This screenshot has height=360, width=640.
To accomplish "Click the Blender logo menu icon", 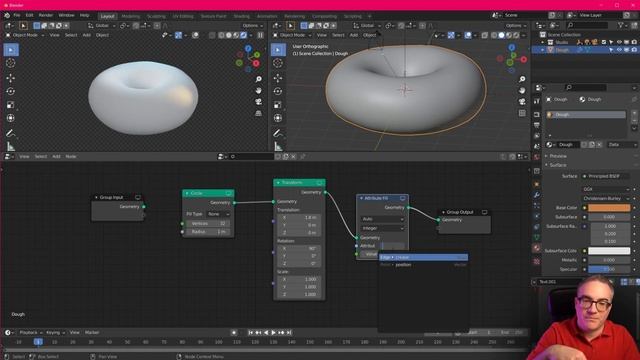I will point(7,15).
